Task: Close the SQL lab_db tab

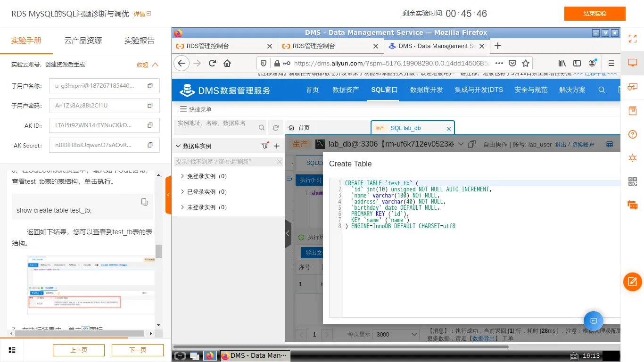Action: pos(448,128)
